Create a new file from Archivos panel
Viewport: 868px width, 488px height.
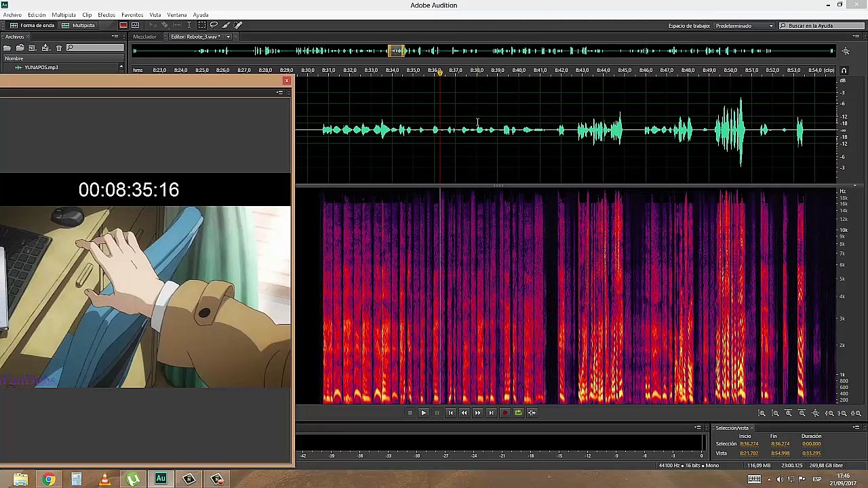point(32,47)
